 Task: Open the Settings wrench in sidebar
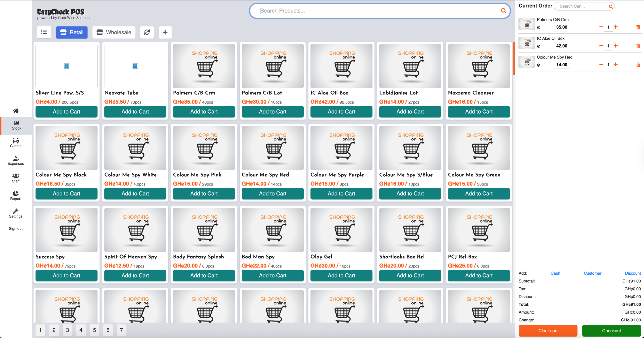click(x=16, y=213)
